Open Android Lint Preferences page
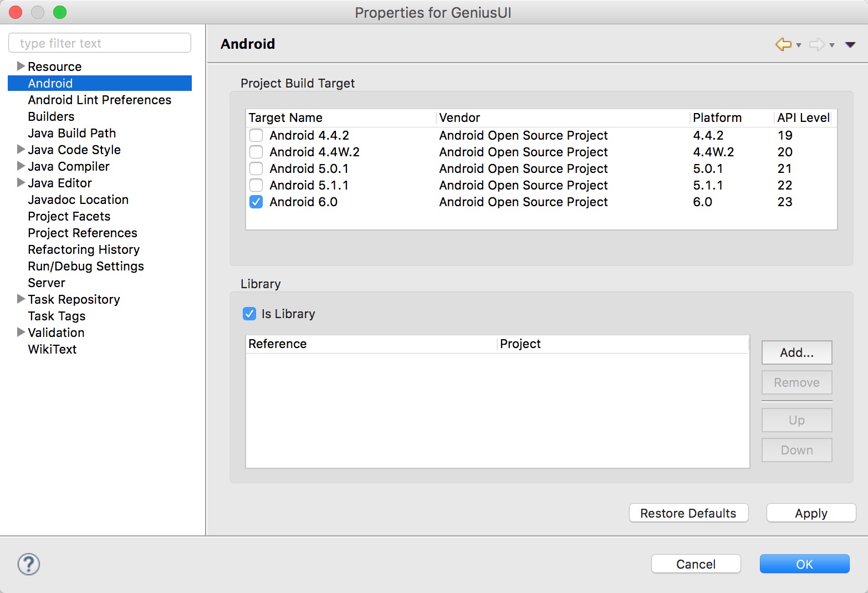 pyautogui.click(x=100, y=100)
